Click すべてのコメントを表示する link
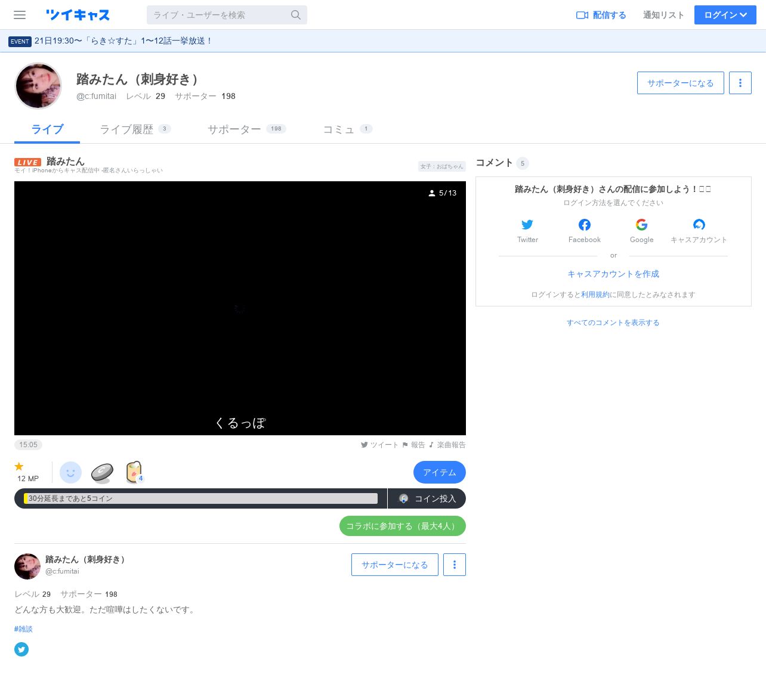This screenshot has height=700, width=766. point(613,323)
